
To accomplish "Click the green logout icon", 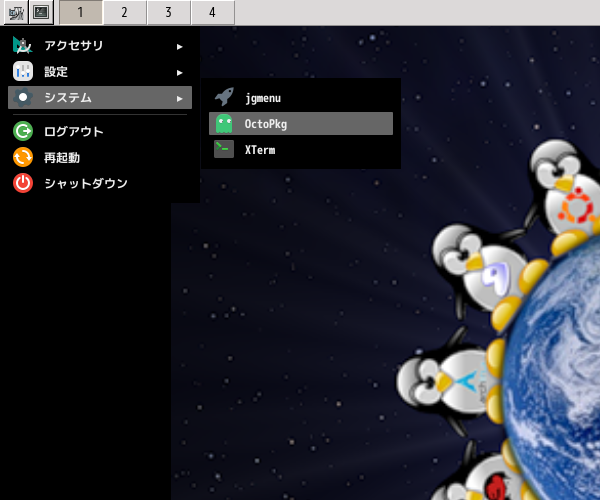I will pyautogui.click(x=23, y=132).
